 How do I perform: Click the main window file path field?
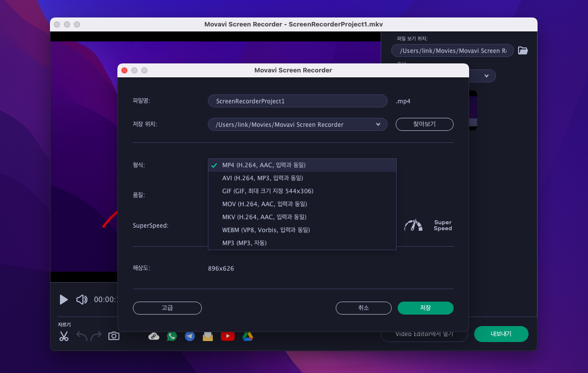click(x=452, y=50)
